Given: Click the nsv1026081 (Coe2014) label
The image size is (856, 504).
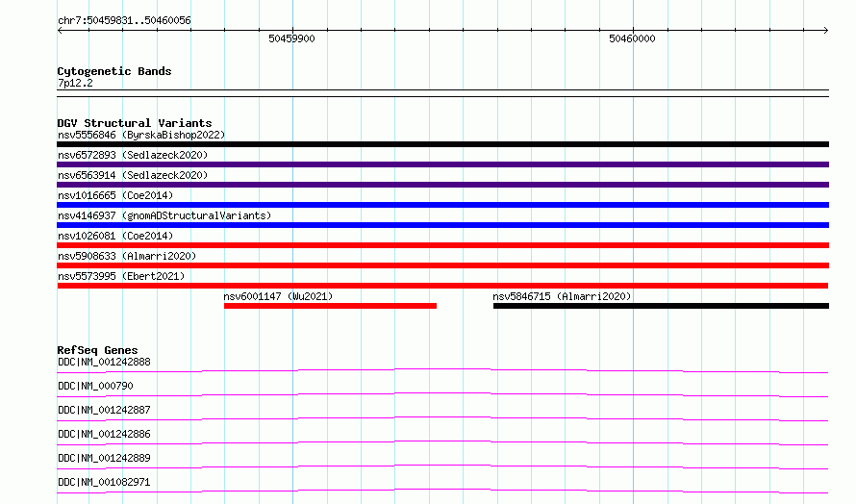Looking at the screenshot, I should 115,236.
